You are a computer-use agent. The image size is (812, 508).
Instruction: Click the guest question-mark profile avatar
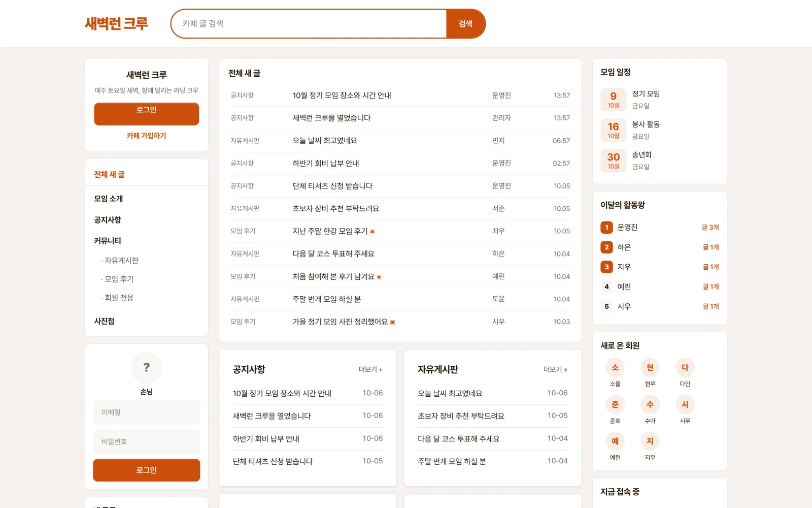pyautogui.click(x=147, y=367)
